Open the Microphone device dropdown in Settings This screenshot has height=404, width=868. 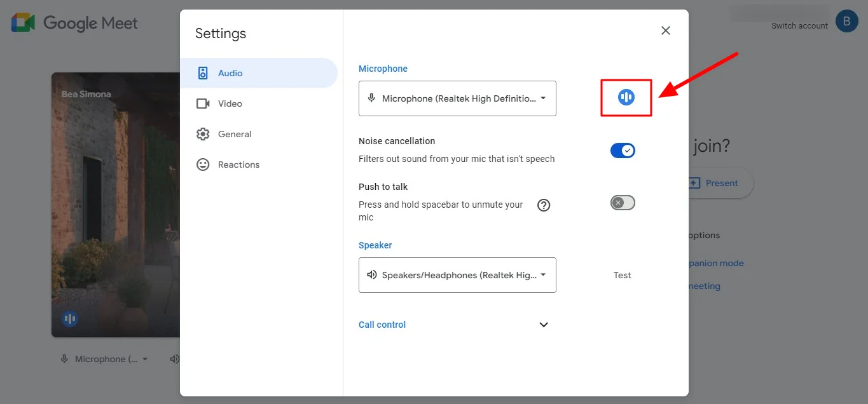pos(457,98)
